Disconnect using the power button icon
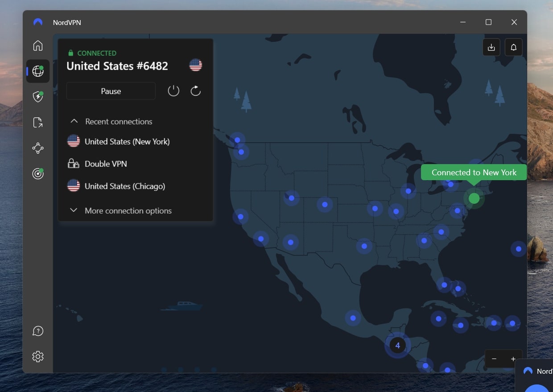Viewport: 553px width, 392px height. (x=173, y=91)
